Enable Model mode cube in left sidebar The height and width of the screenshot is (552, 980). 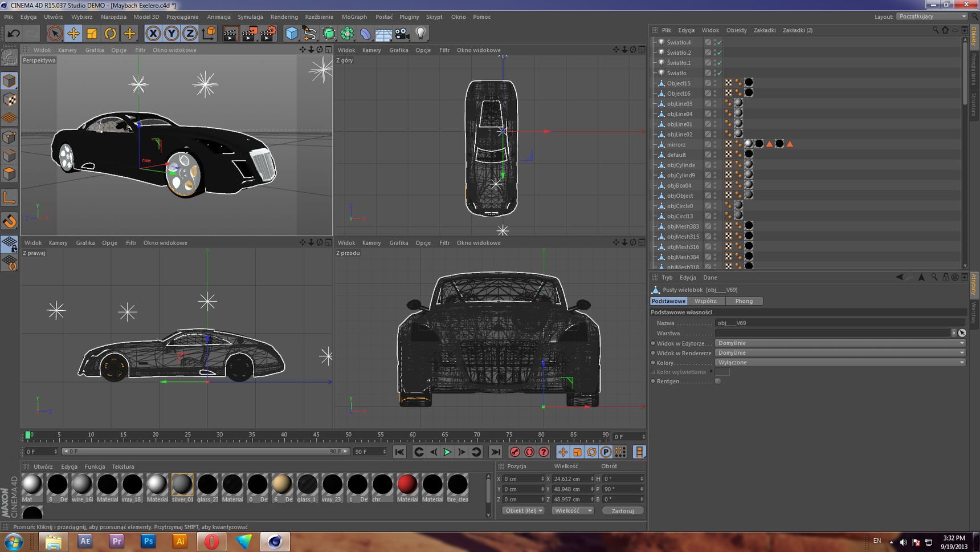coord(9,80)
